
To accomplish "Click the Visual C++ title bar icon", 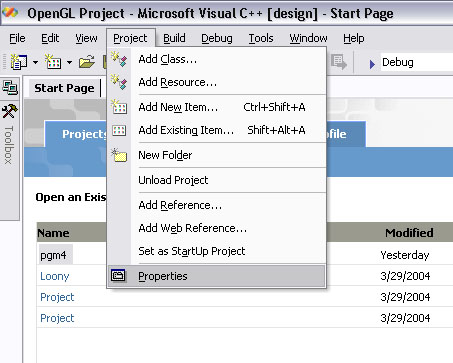I will pyautogui.click(x=10, y=13).
